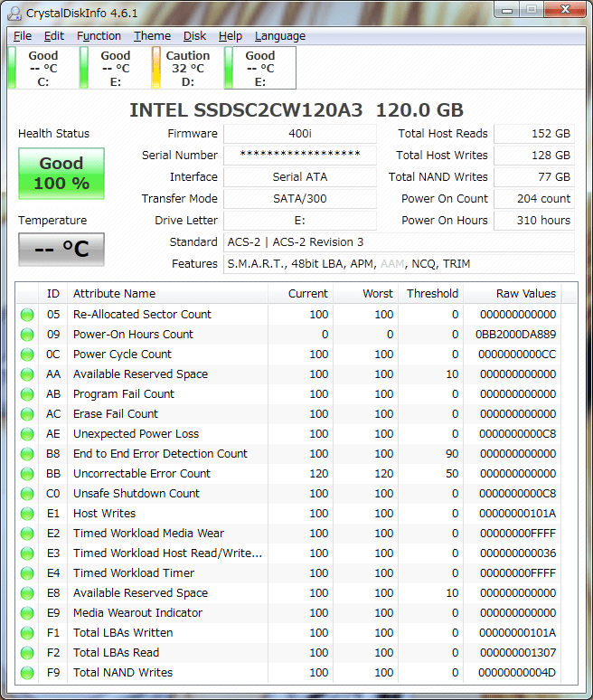
Task: Click the Standard ACS-2 Revision 3 field
Action: (399, 242)
